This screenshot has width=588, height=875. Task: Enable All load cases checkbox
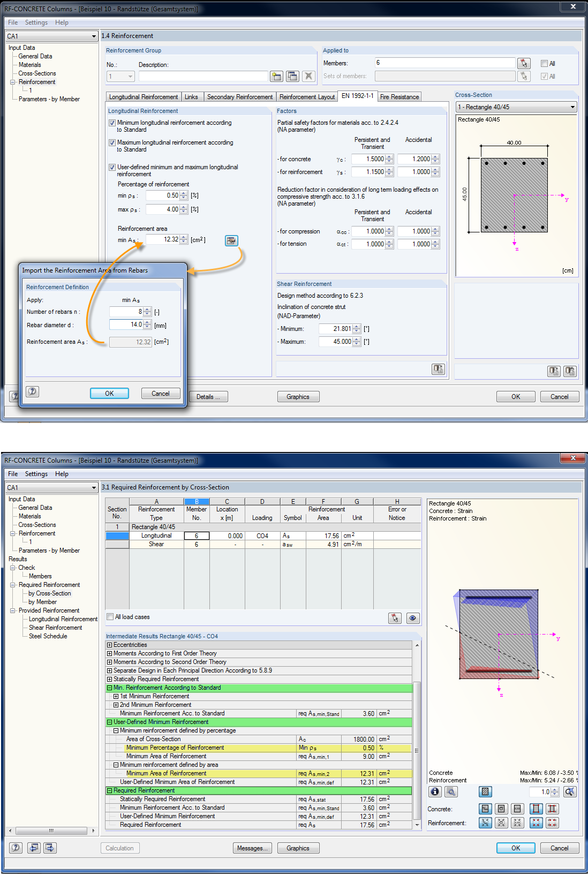point(110,616)
